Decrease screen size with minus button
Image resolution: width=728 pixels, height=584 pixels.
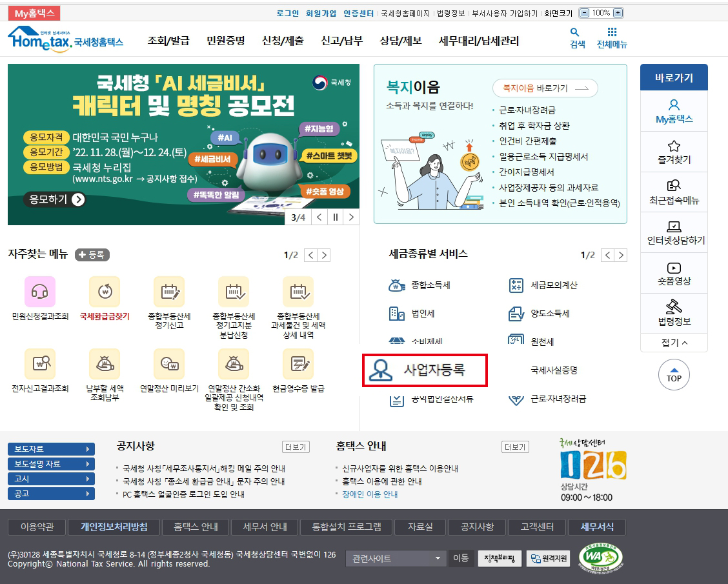pyautogui.click(x=585, y=13)
